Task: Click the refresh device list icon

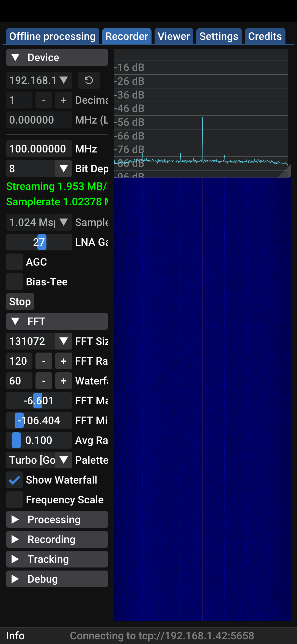Action: 89,80
